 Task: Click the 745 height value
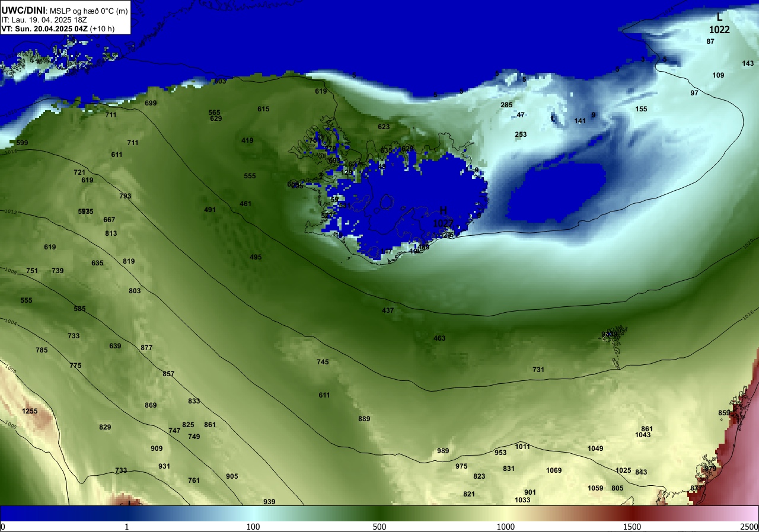(323, 362)
